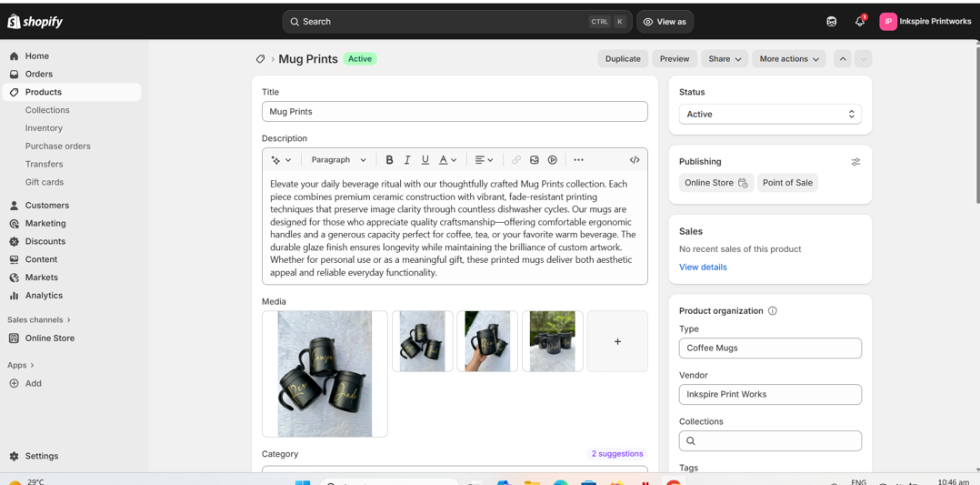Expand the More actions dropdown
Viewport: 980px width, 485px height.
788,59
